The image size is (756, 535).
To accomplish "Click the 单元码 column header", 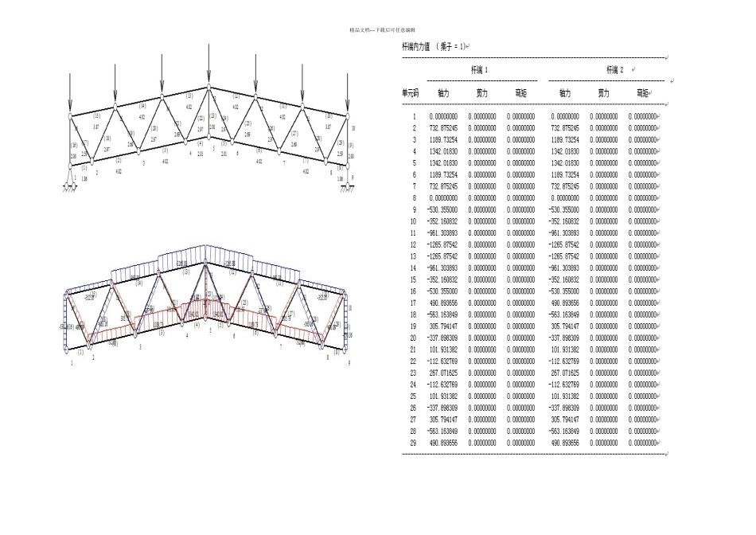I will (x=411, y=93).
